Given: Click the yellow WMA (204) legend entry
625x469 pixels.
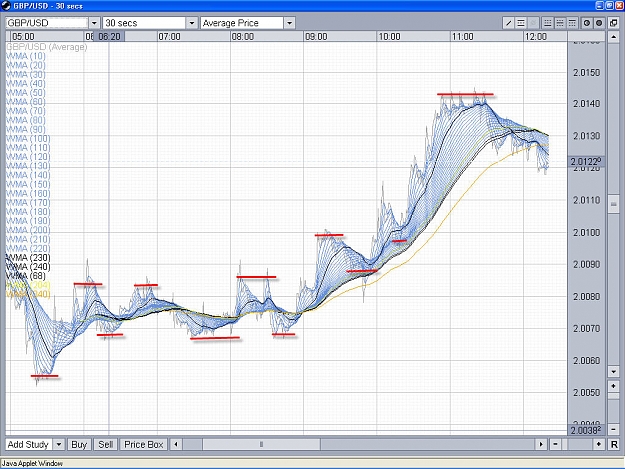Looking at the screenshot, I should click(28, 285).
